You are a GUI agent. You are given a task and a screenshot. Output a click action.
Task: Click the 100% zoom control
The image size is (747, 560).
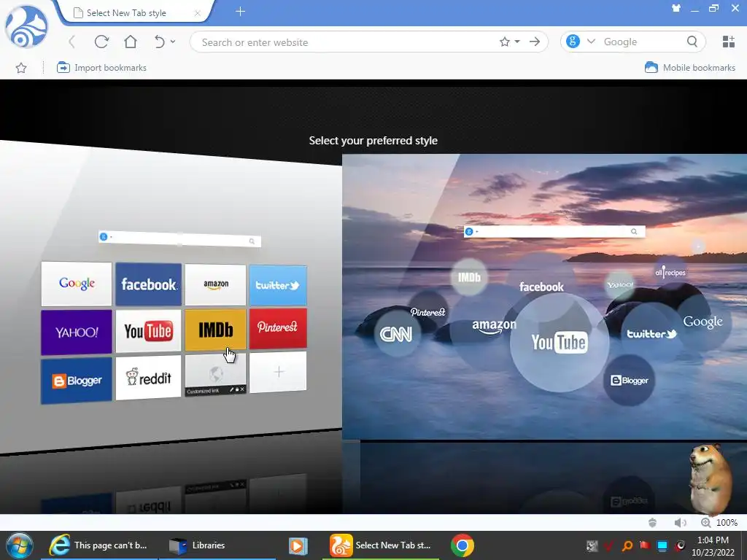coord(719,522)
